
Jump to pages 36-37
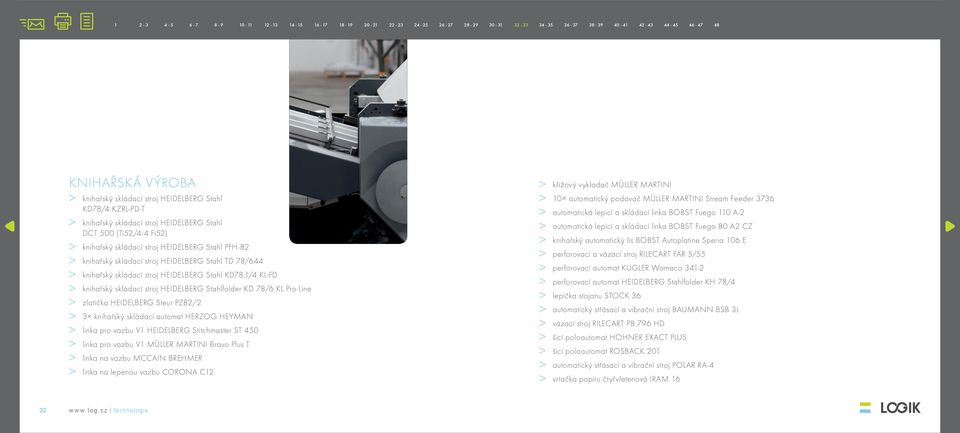pos(571,25)
